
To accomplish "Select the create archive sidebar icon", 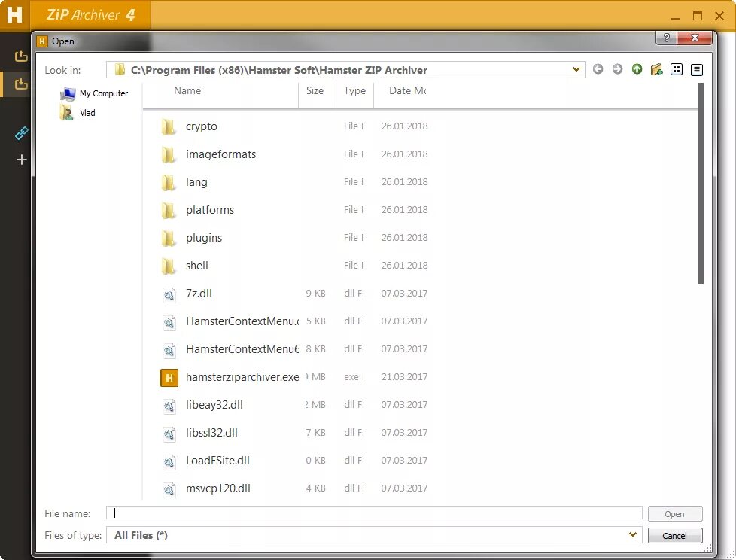I will click(21, 84).
